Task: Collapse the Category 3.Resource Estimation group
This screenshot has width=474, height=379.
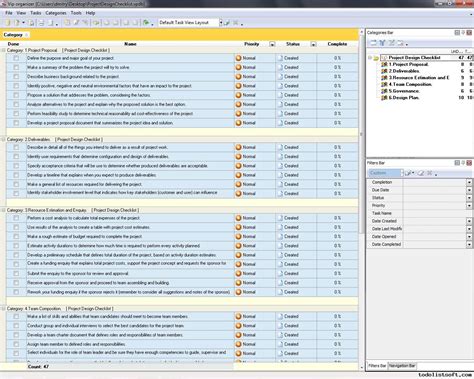Action: click(x=4, y=210)
